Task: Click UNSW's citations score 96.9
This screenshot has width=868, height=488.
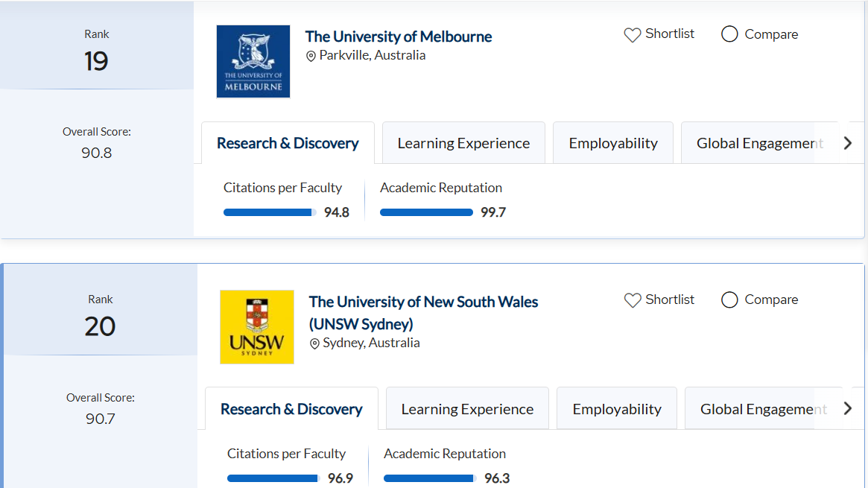Action: [340, 478]
